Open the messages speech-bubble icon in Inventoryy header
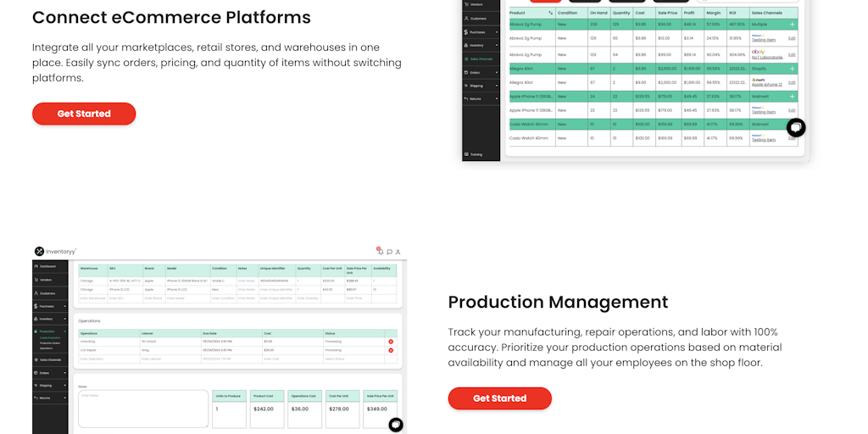This screenshot has width=868, height=434. click(x=389, y=252)
